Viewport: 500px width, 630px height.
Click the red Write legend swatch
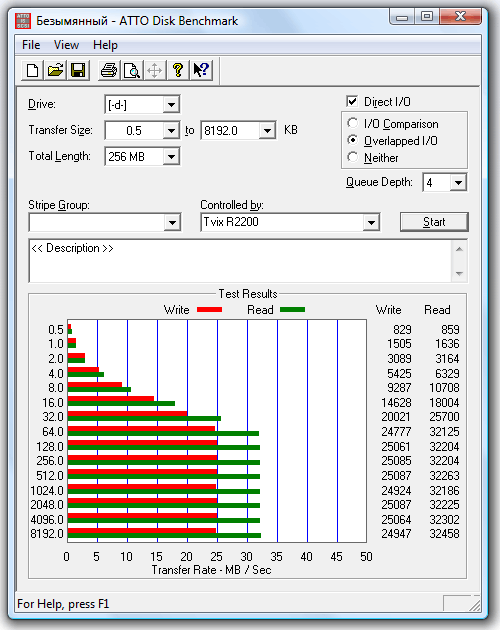click(209, 309)
